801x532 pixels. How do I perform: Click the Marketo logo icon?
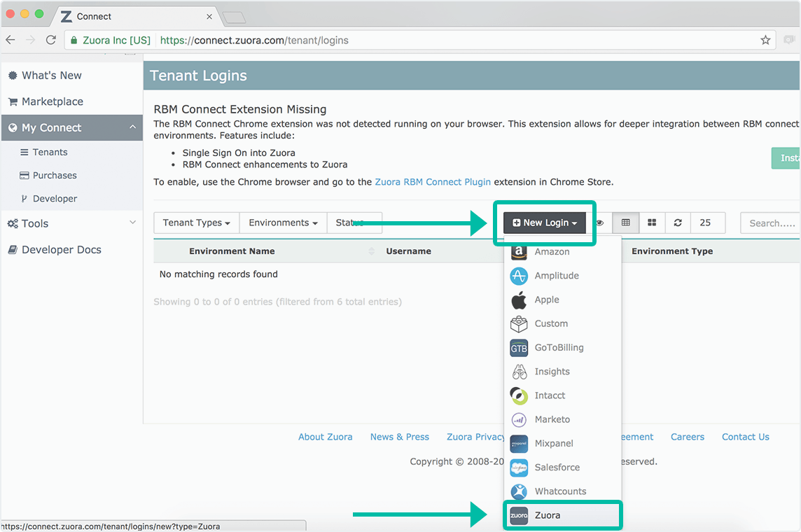tap(519, 420)
